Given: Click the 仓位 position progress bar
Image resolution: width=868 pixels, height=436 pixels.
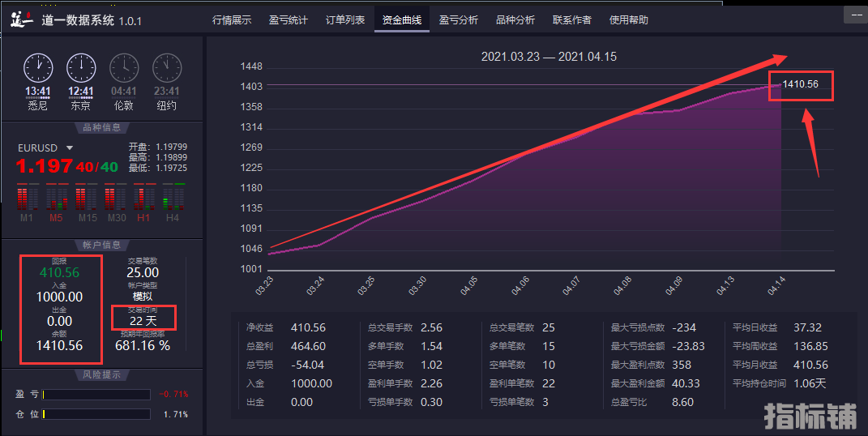Looking at the screenshot, I should 96,414.
